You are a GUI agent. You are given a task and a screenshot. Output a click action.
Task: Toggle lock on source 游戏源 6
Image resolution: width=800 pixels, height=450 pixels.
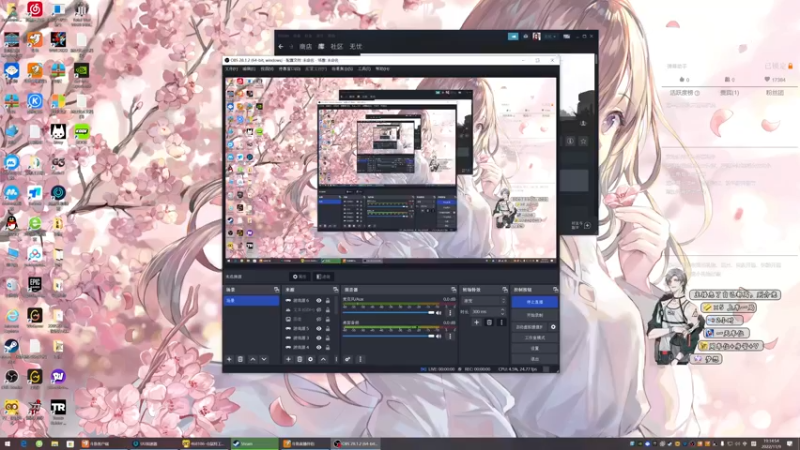[x=328, y=301]
